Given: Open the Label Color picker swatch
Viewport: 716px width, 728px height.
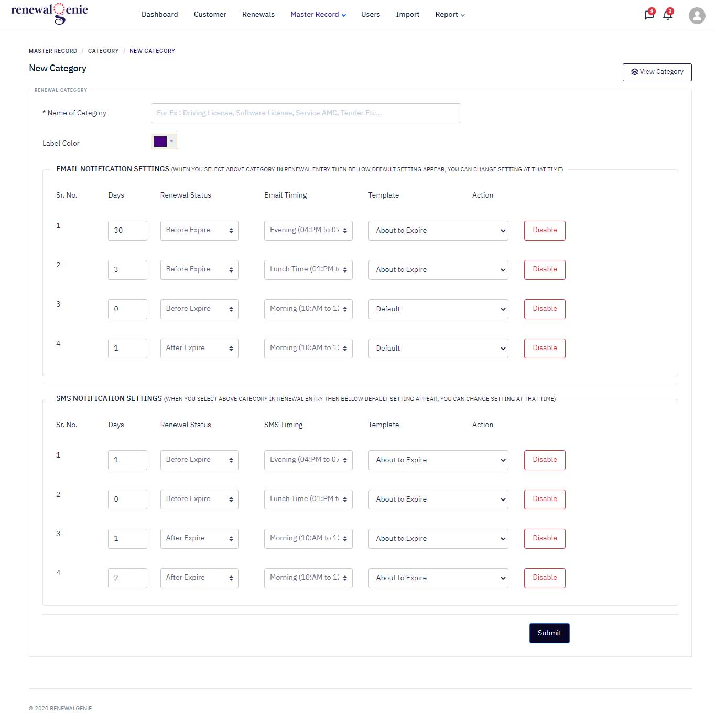Looking at the screenshot, I should pos(164,142).
